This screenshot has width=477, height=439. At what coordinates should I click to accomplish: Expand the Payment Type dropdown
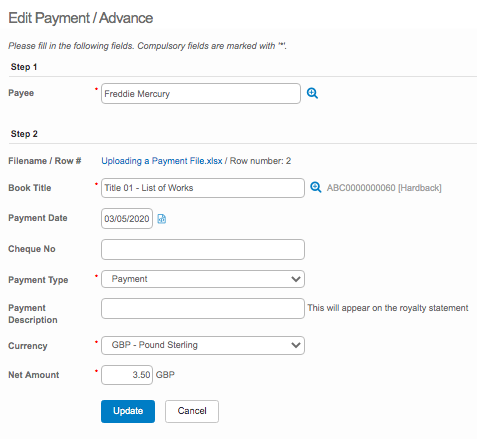[x=203, y=279]
